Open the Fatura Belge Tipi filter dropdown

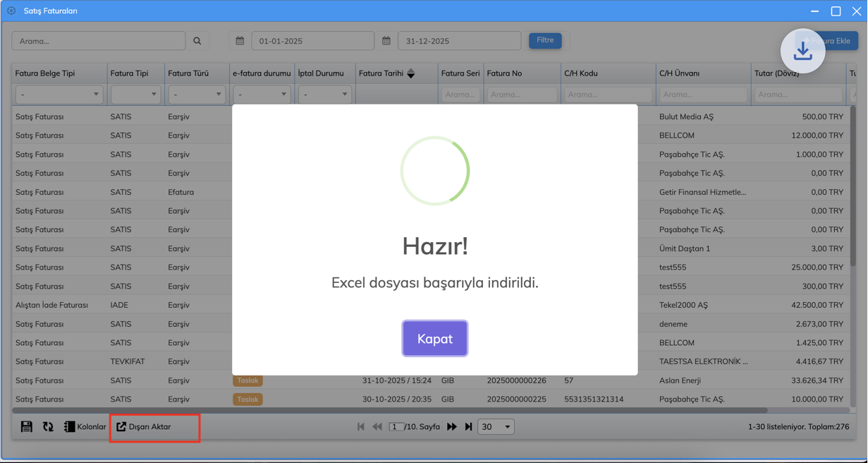[59, 95]
